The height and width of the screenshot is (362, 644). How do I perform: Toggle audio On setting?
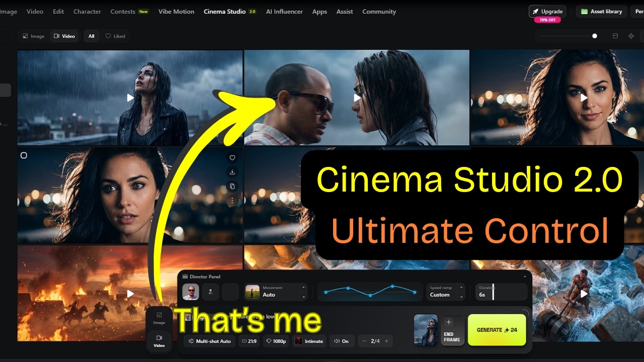tap(342, 341)
